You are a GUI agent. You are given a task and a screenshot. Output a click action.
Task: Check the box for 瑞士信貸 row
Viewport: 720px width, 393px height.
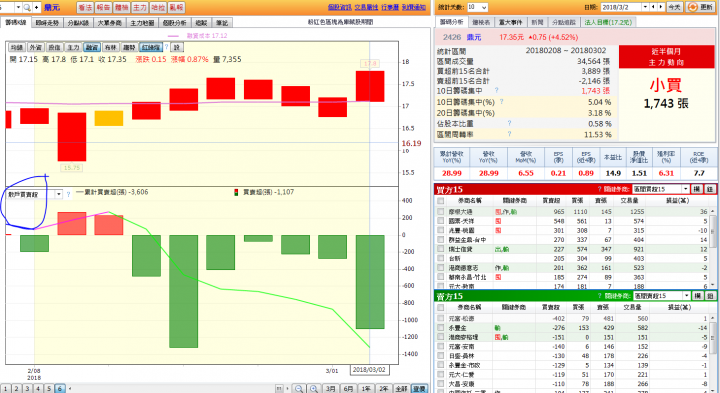pyautogui.click(x=441, y=249)
